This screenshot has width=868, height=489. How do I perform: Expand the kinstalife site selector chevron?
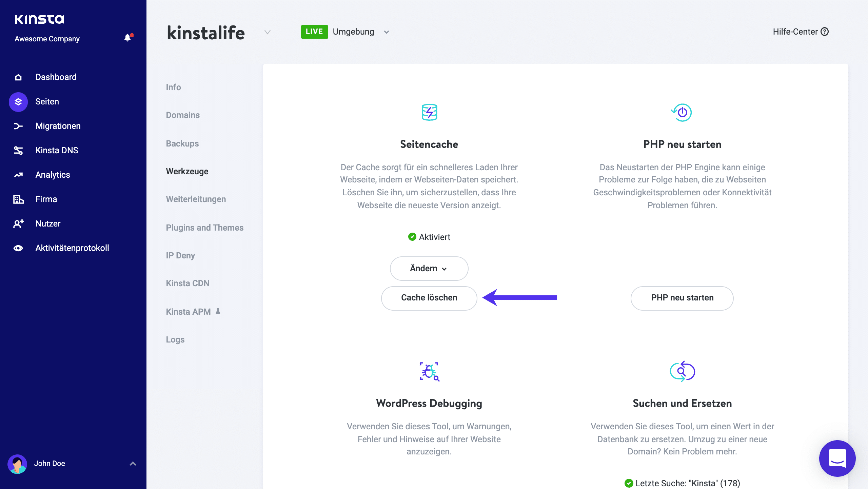pyautogui.click(x=268, y=32)
